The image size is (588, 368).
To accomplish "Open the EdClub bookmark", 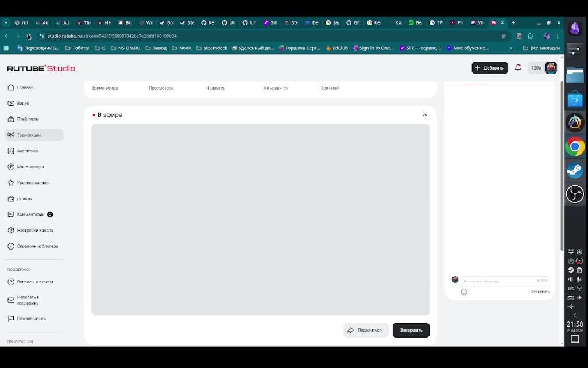I will (x=336, y=48).
